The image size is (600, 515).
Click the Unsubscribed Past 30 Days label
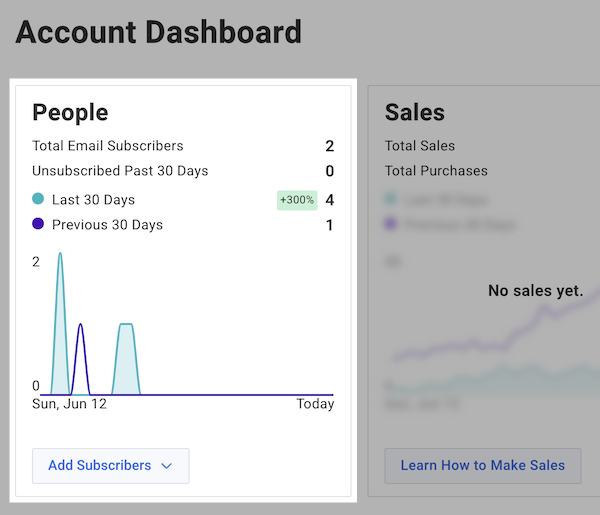(120, 171)
